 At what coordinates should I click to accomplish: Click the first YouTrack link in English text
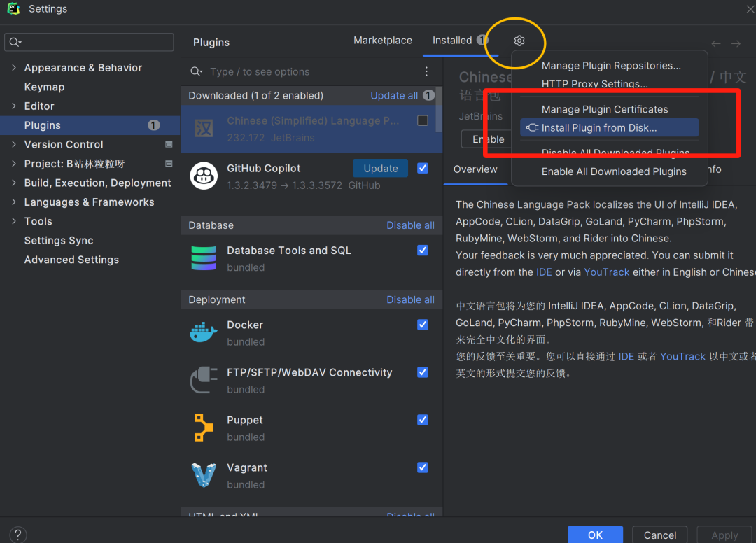point(606,272)
